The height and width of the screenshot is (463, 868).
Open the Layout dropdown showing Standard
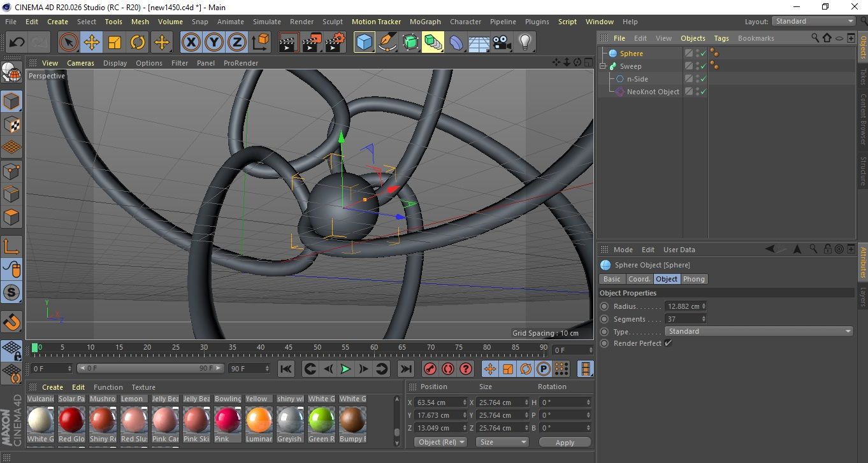(814, 21)
